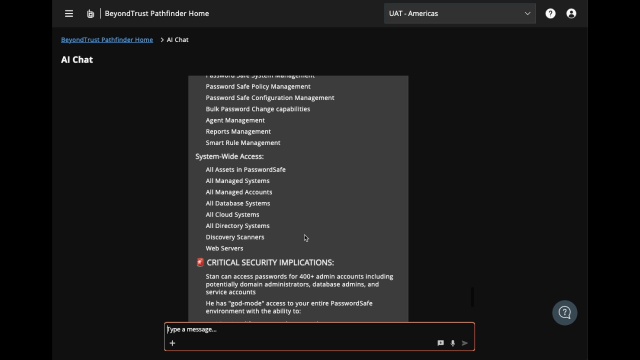Click 'All Database Systems' list item
Screen dimensions: 640x360
238,203
